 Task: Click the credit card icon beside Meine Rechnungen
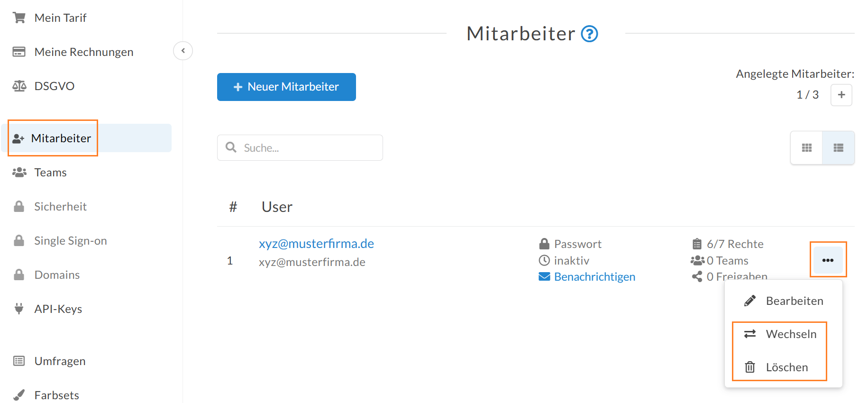coord(19,52)
